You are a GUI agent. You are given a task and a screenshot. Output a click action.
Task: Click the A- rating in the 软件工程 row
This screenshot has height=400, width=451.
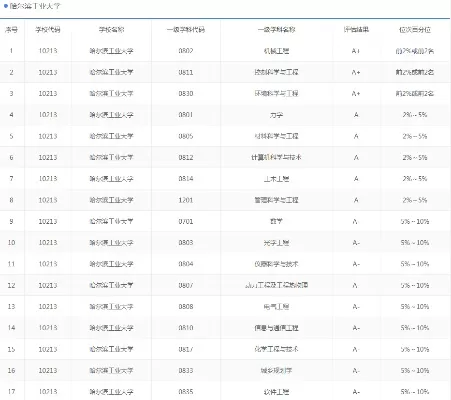pos(356,392)
